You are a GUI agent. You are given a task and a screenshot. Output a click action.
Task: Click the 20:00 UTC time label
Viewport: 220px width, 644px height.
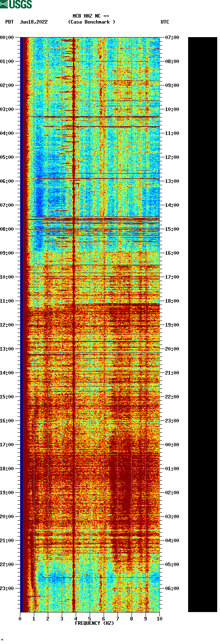pyautogui.click(x=172, y=349)
